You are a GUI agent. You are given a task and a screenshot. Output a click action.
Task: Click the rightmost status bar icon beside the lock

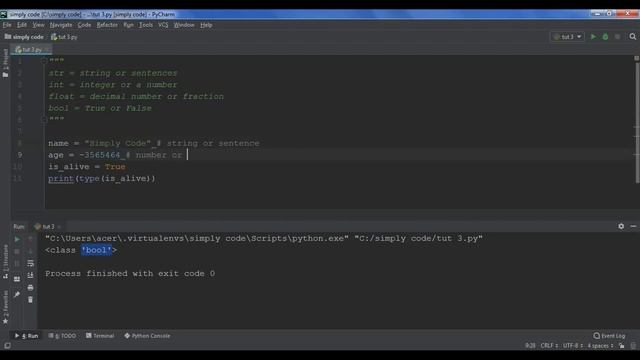point(633,346)
